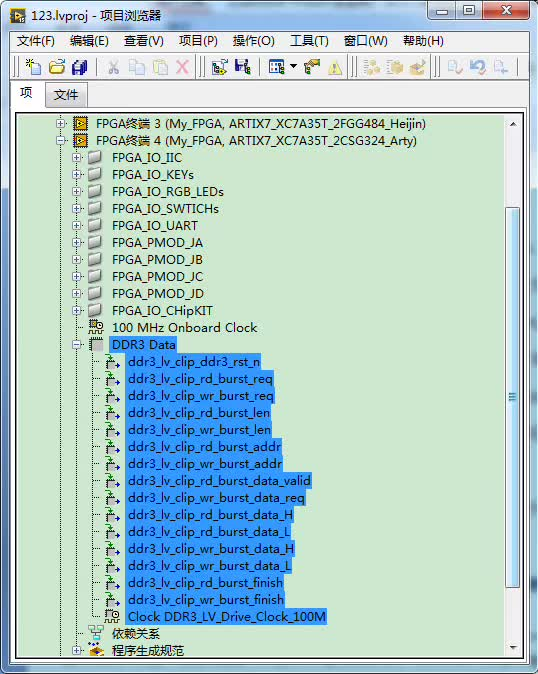The image size is (538, 674).
Task: Select the 依赖关系 tree item
Action: point(135,633)
